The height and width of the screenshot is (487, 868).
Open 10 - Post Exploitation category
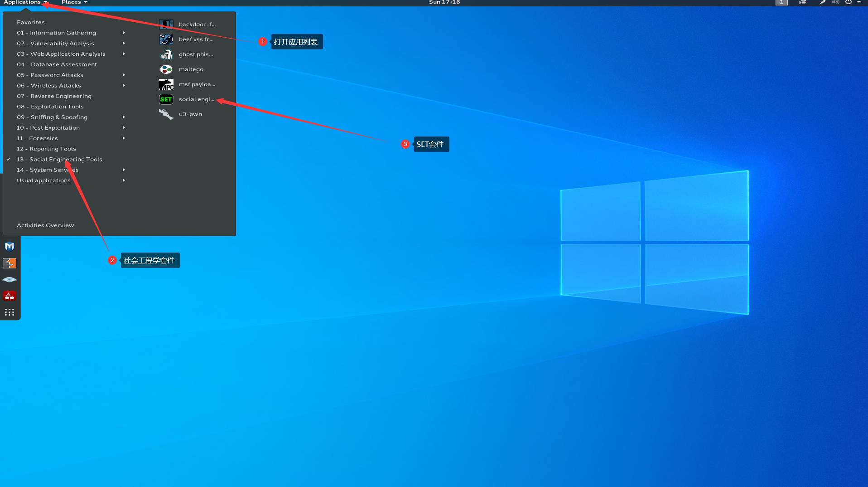48,127
